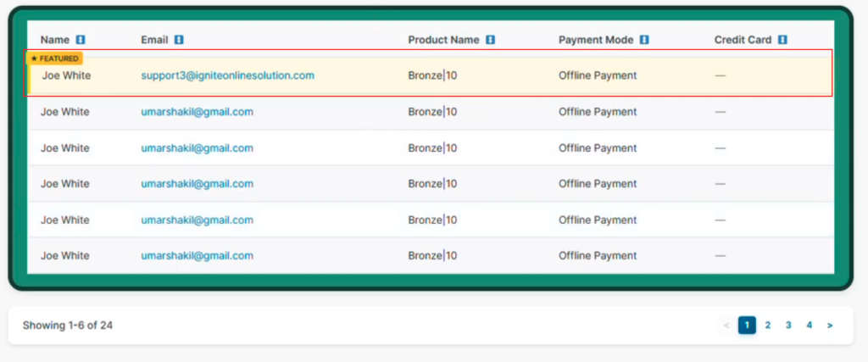868x362 pixels.
Task: Select Joe White in the featured row
Action: (66, 75)
